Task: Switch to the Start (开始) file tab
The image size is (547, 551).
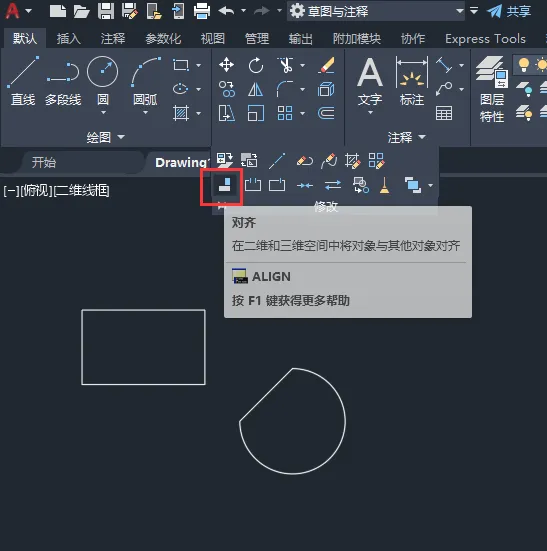Action: pyautogui.click(x=44, y=162)
